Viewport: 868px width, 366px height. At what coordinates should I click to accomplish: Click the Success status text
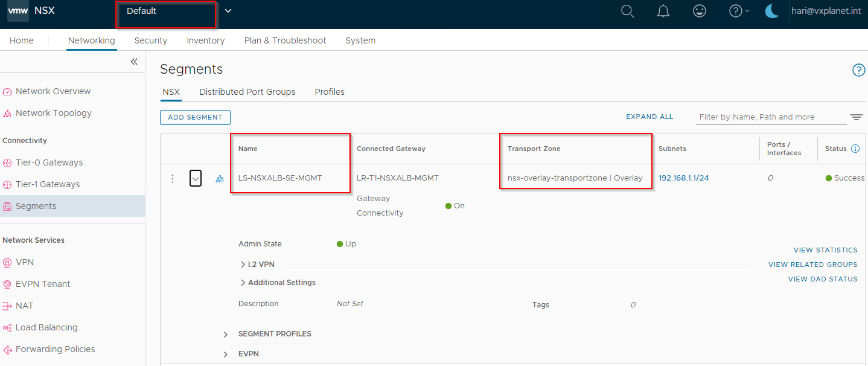(x=849, y=178)
